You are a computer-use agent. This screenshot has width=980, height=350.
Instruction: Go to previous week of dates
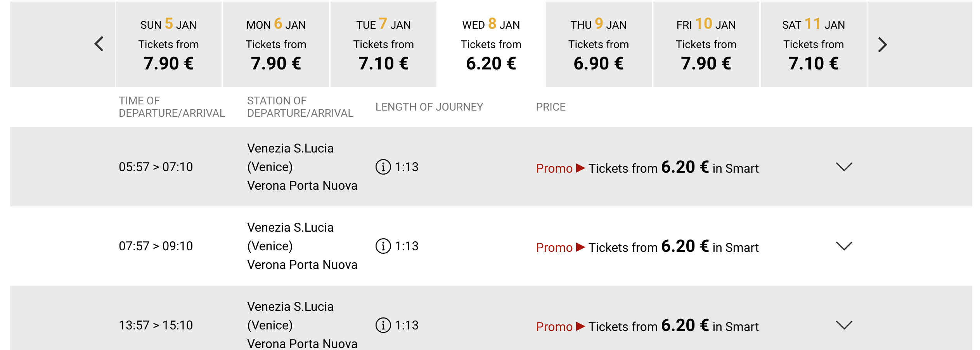pos(99,44)
